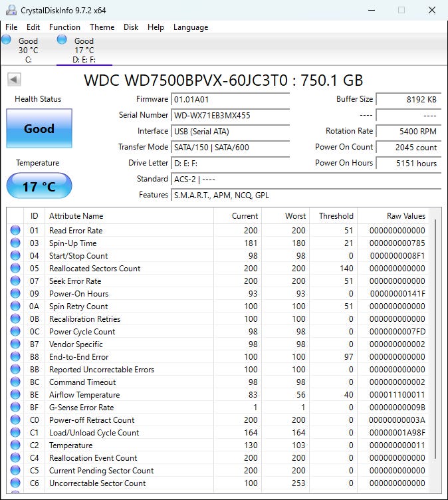Click the Serial Number field
The width and height of the screenshot is (448, 500).
click(x=230, y=116)
